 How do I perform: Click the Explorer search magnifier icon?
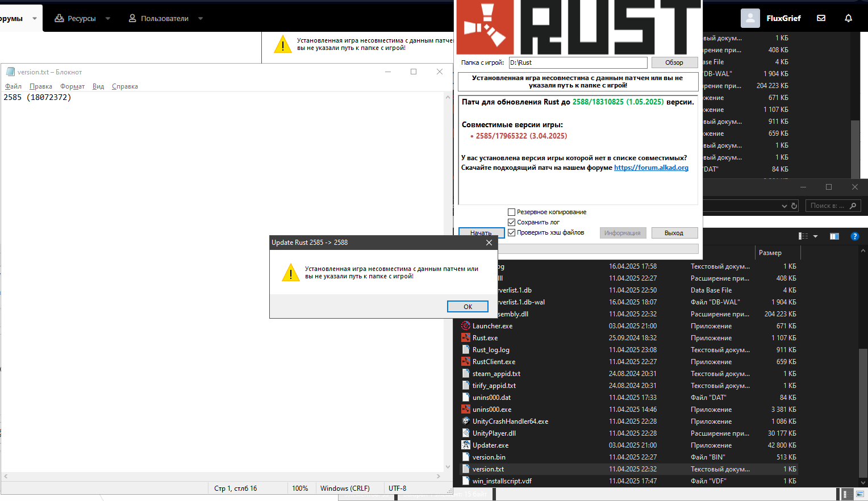pyautogui.click(x=853, y=206)
